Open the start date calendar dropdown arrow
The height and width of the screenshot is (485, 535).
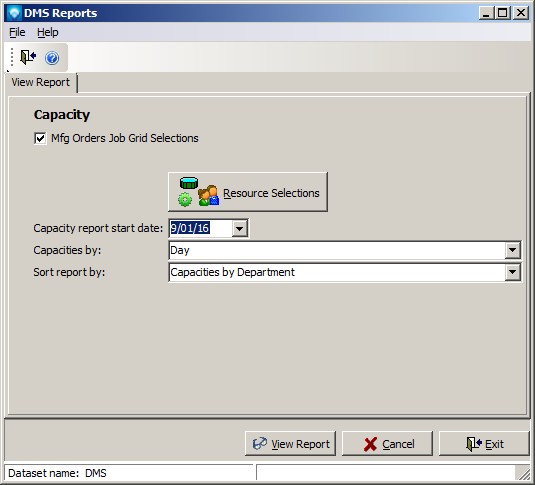(x=240, y=228)
